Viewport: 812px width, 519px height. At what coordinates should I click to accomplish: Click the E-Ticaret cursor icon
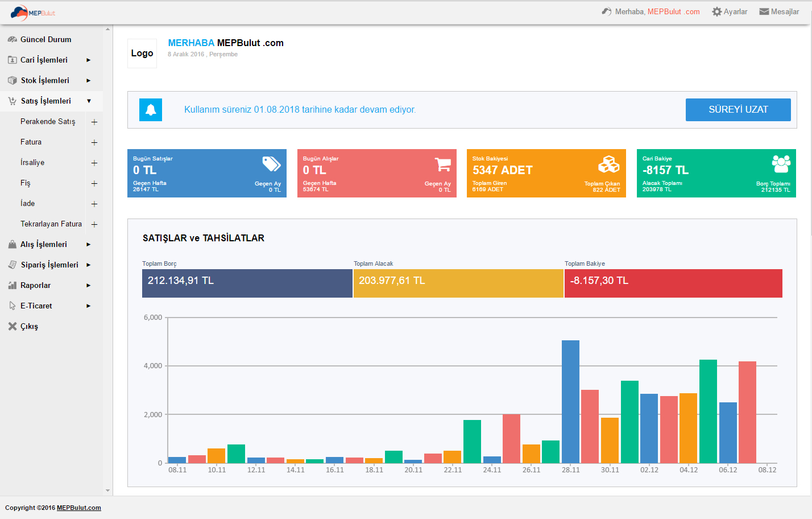[x=12, y=306]
